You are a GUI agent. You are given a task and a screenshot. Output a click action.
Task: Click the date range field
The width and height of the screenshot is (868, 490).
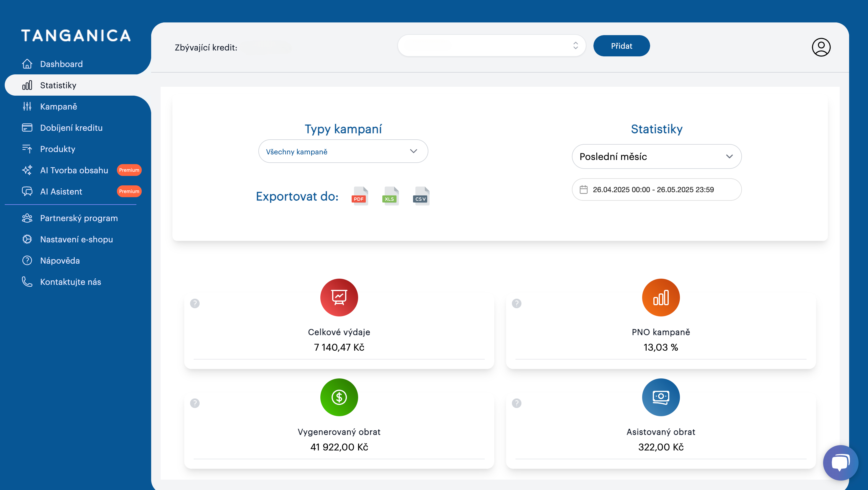coord(656,190)
